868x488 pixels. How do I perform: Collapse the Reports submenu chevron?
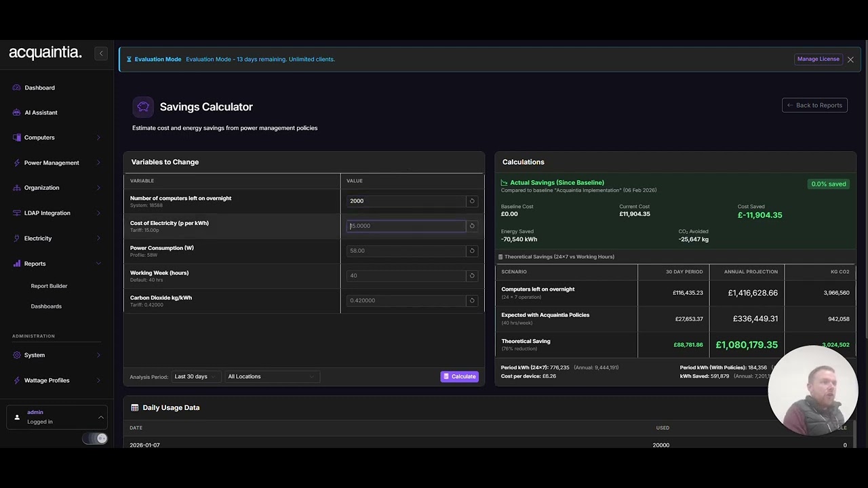(x=98, y=264)
